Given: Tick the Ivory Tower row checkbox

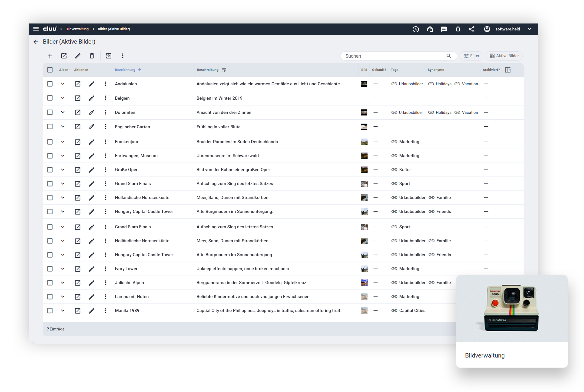Looking at the screenshot, I should click(50, 269).
